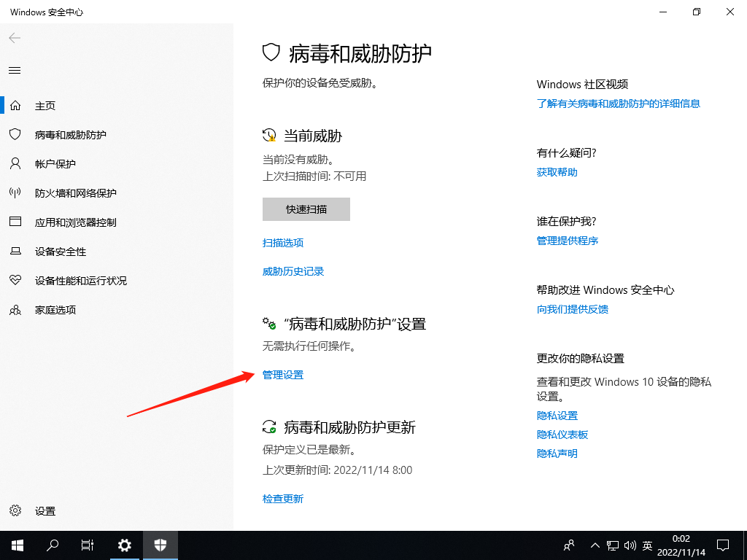Open 应用和浏览器控制 section
This screenshot has height=560, width=747.
pos(76,222)
